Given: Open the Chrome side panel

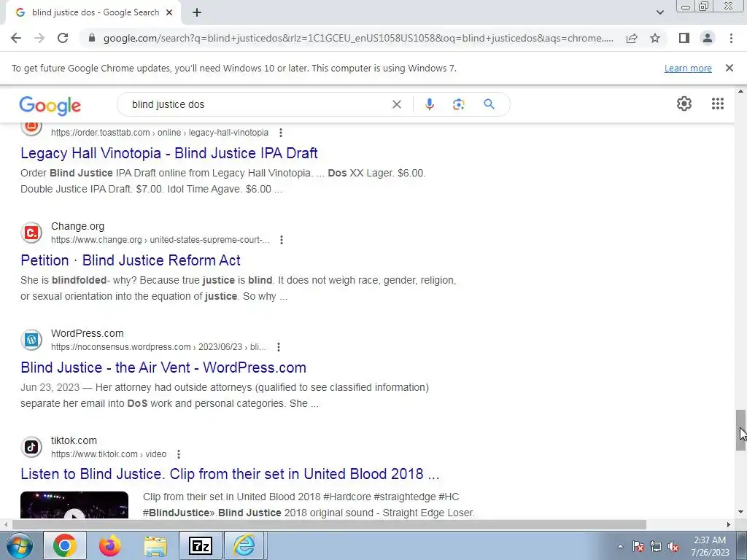Looking at the screenshot, I should click(x=684, y=38).
